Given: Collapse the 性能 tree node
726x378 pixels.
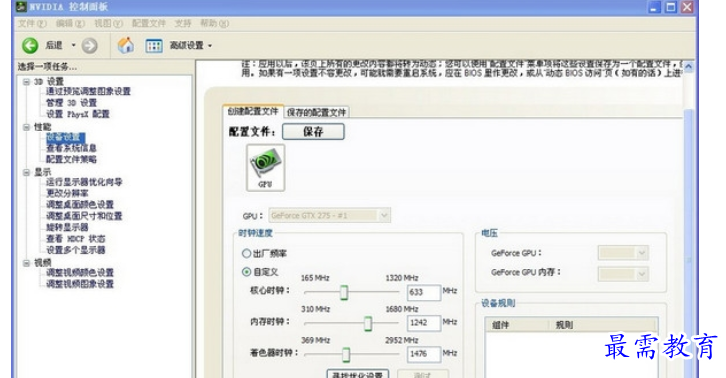Looking at the screenshot, I should pos(26,127).
